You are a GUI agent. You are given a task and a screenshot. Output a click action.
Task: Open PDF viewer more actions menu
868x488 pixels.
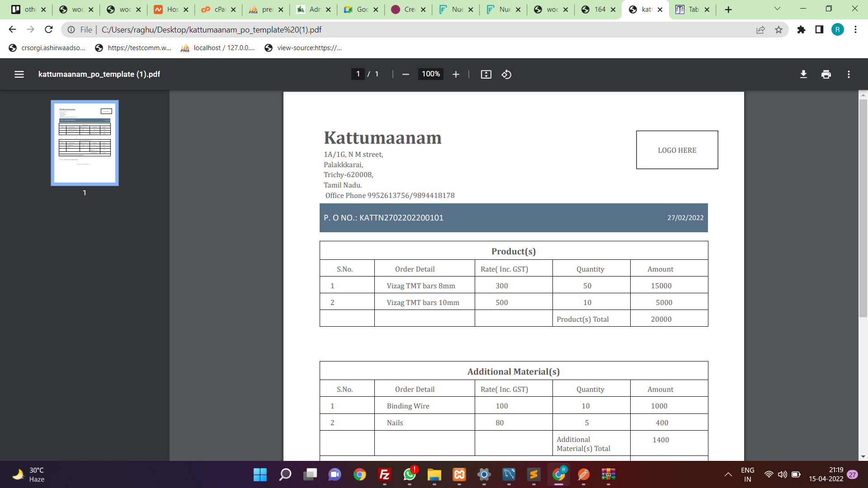(x=849, y=74)
